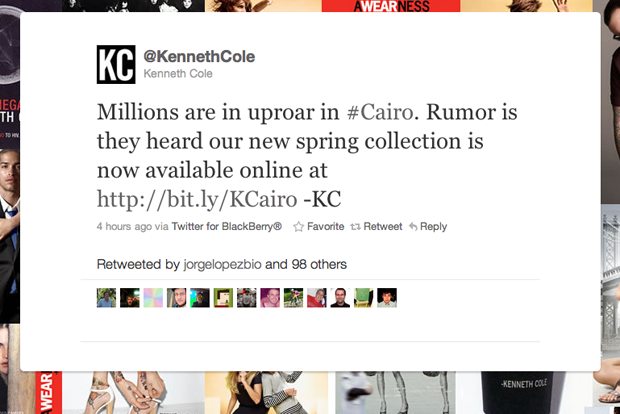Click the AWEARNESS red banner in background

(x=391, y=6)
